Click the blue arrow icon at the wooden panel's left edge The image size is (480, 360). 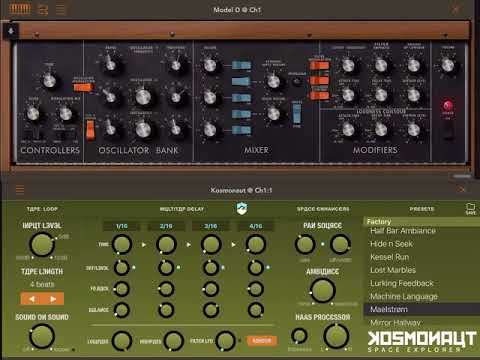click(x=11, y=31)
